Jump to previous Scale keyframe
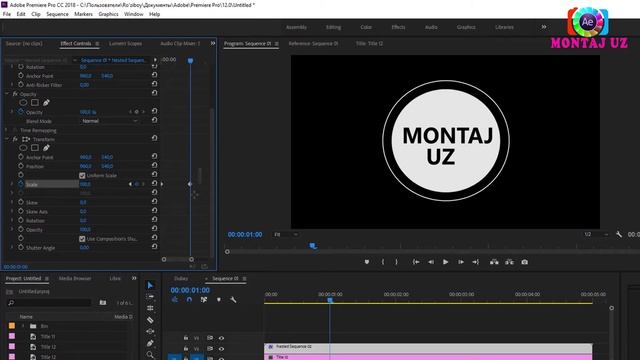 tap(131, 184)
